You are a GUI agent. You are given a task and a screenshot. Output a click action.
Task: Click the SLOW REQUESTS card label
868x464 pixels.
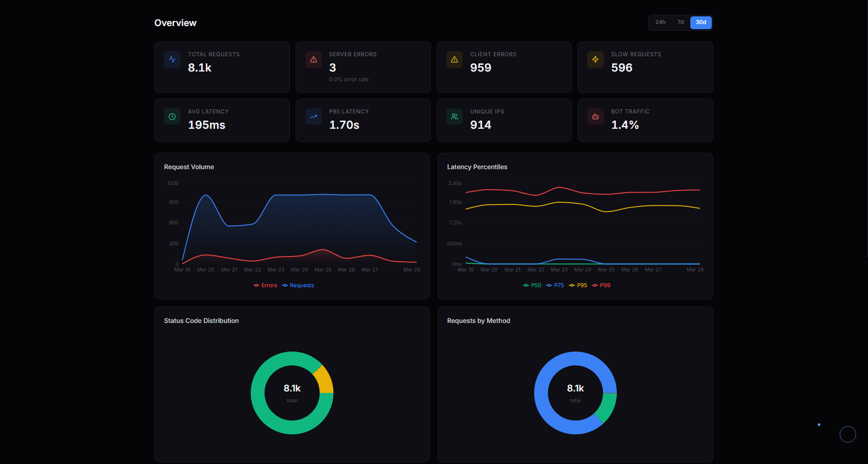[636, 55]
